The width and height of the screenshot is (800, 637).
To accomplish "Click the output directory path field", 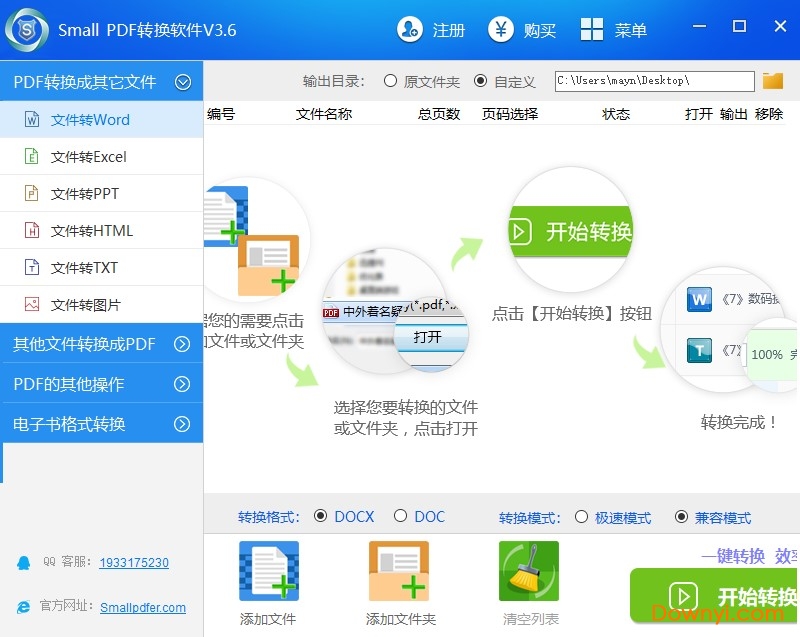I will pyautogui.click(x=654, y=81).
